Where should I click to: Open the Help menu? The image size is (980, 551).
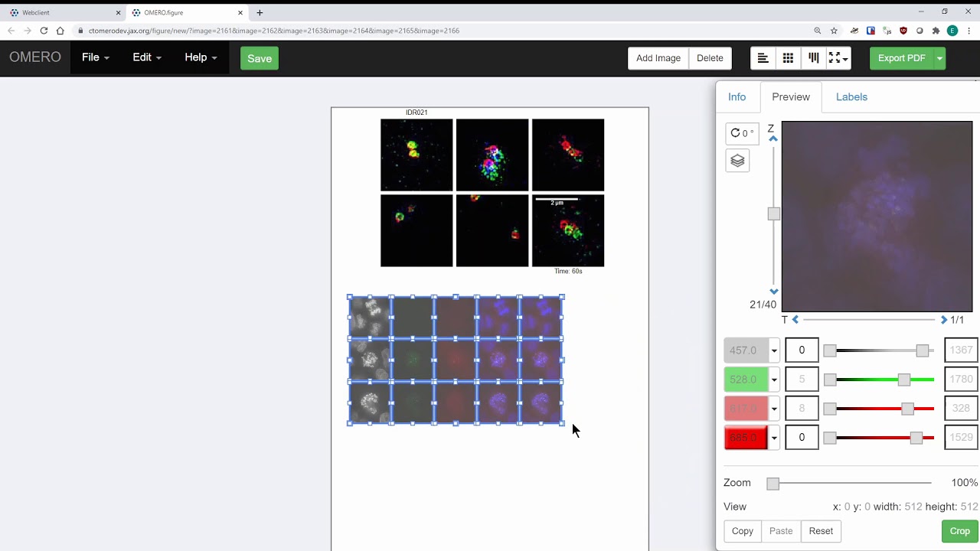coord(201,57)
